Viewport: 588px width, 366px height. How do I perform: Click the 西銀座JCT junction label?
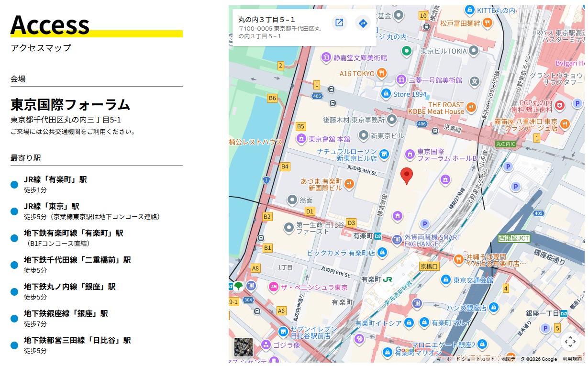(514, 238)
